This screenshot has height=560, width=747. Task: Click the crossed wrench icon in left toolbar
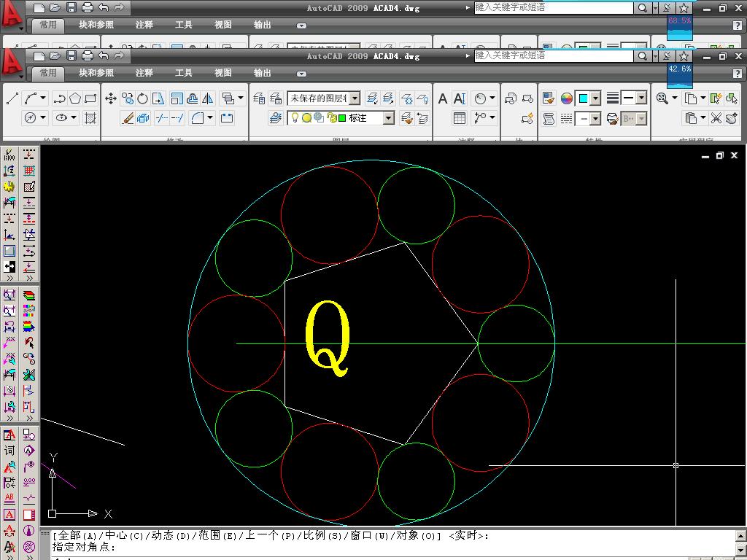pos(29,375)
